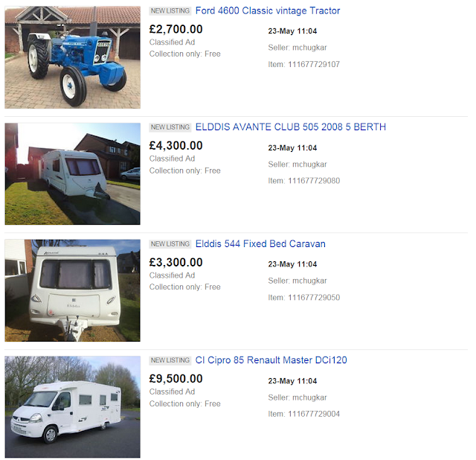Click the £2,700.00 price of the tractor
476x460 pixels.
[x=176, y=29]
